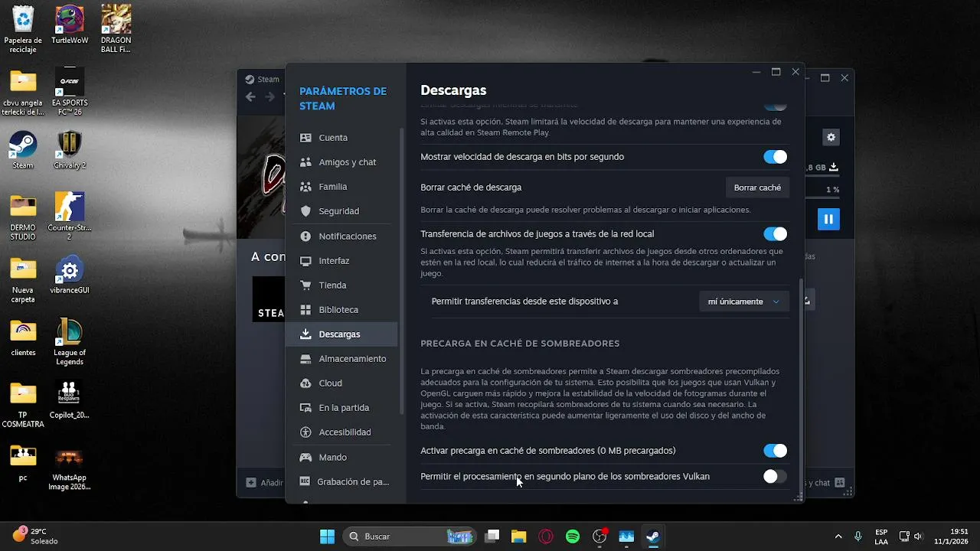980x551 pixels.
Task: Click the Notificaciones alert icon
Action: click(305, 236)
